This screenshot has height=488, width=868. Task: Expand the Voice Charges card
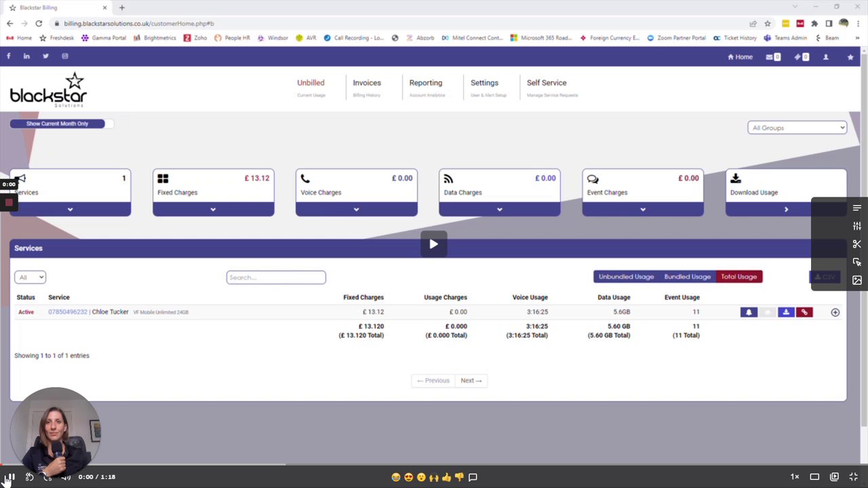point(357,209)
